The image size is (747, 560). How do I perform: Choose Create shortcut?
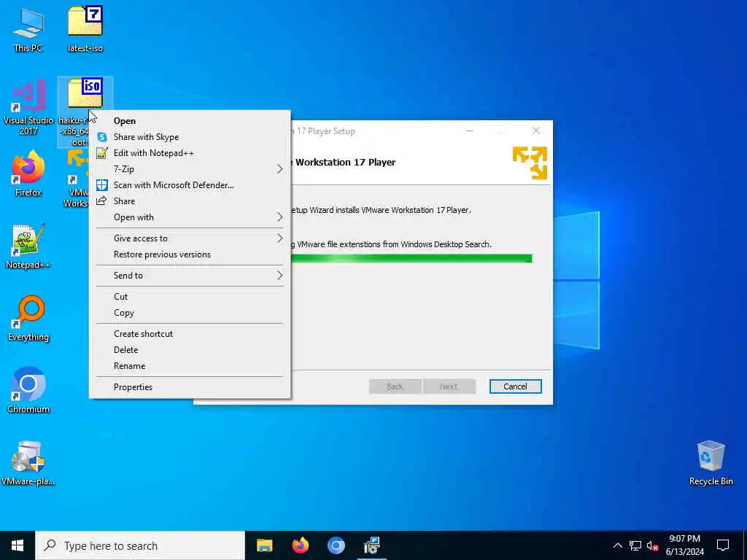[x=190, y=334]
